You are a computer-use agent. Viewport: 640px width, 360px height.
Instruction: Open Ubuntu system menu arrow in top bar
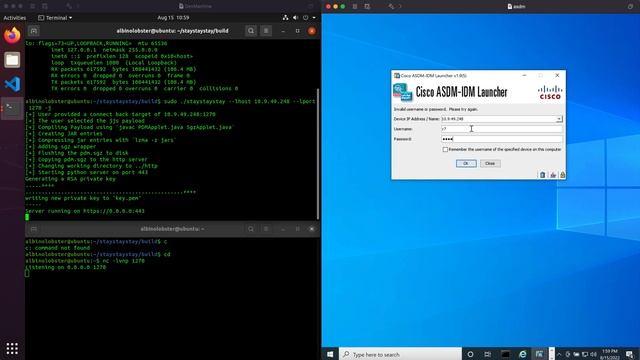[314, 18]
